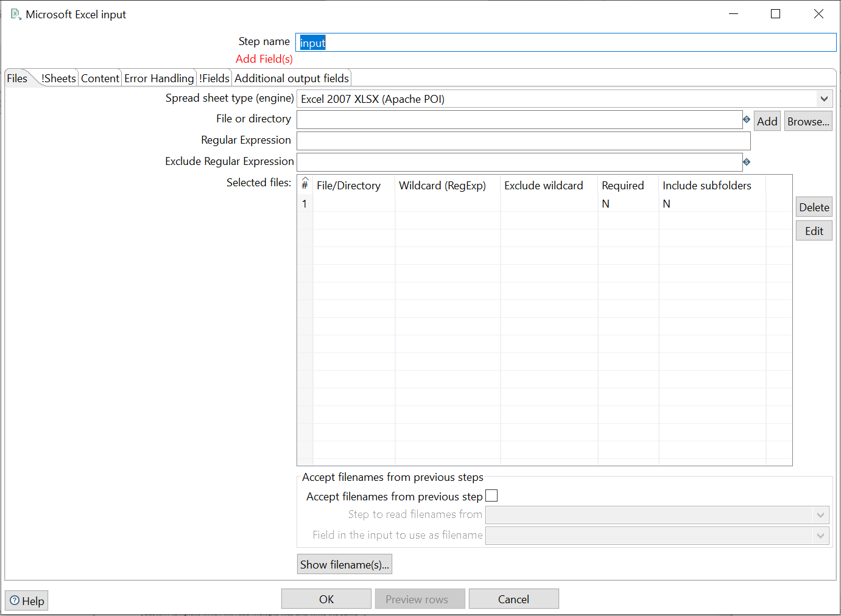Click the Cancel button

pyautogui.click(x=514, y=599)
